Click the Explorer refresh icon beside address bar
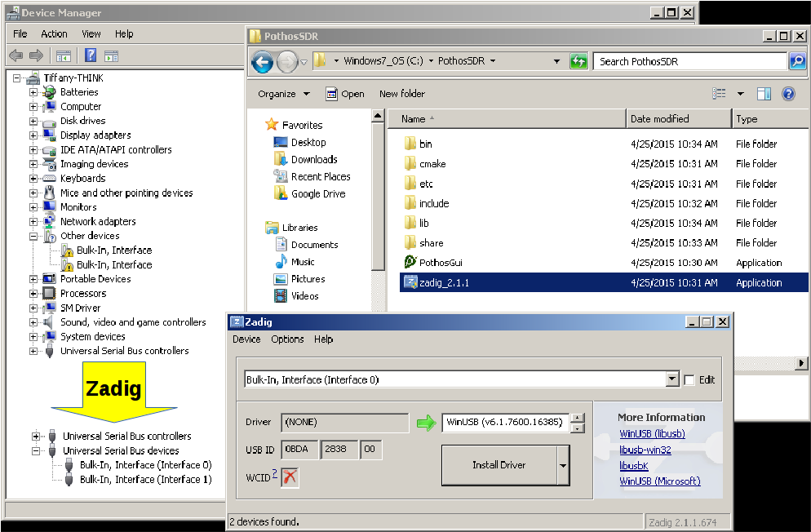This screenshot has height=532, width=811. (x=578, y=61)
